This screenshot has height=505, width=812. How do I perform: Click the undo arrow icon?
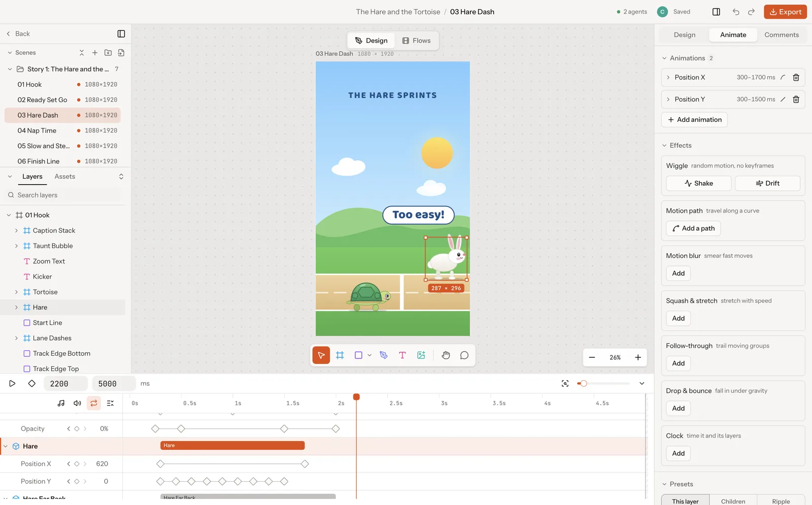click(736, 12)
